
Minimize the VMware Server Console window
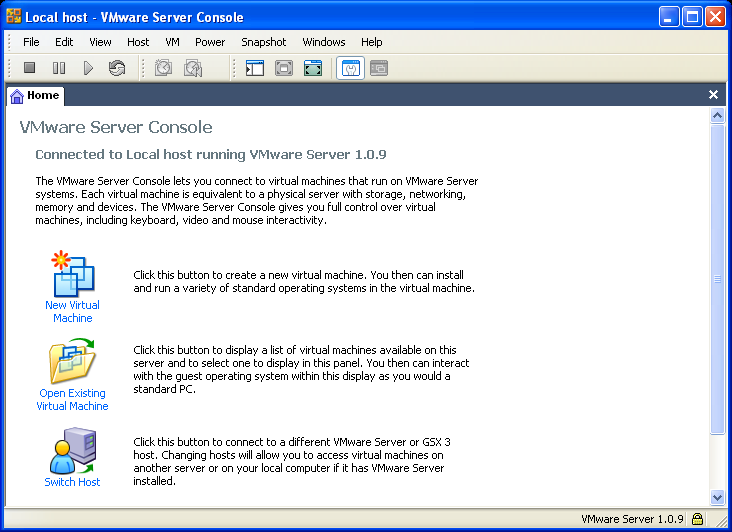click(669, 17)
